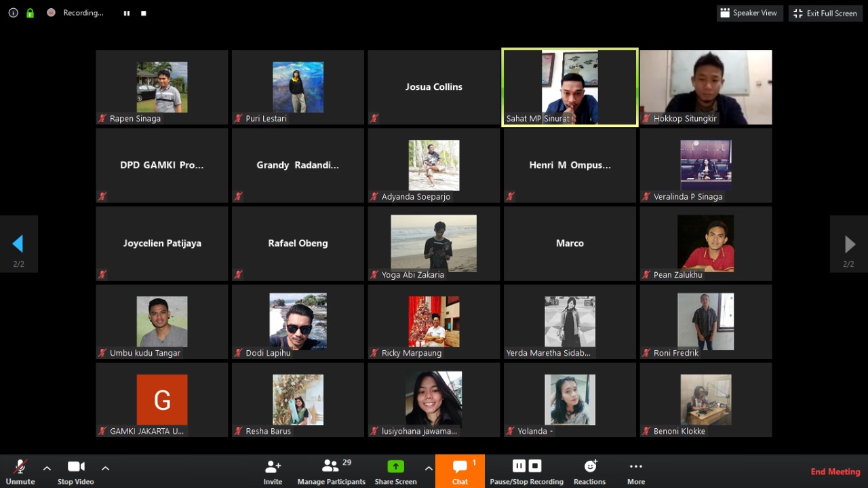868x488 pixels.
Task: Expand share screen options arrow
Action: pyautogui.click(x=428, y=468)
